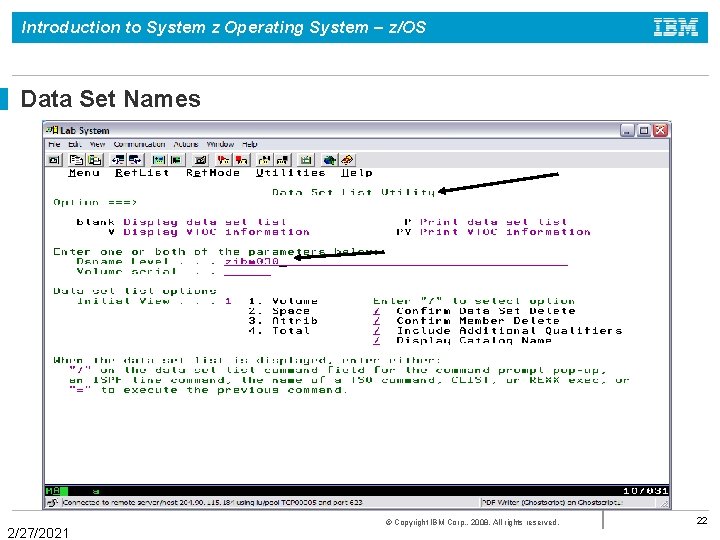
Task: Click the 'Connected to remote server/host' status text
Action: [213, 502]
